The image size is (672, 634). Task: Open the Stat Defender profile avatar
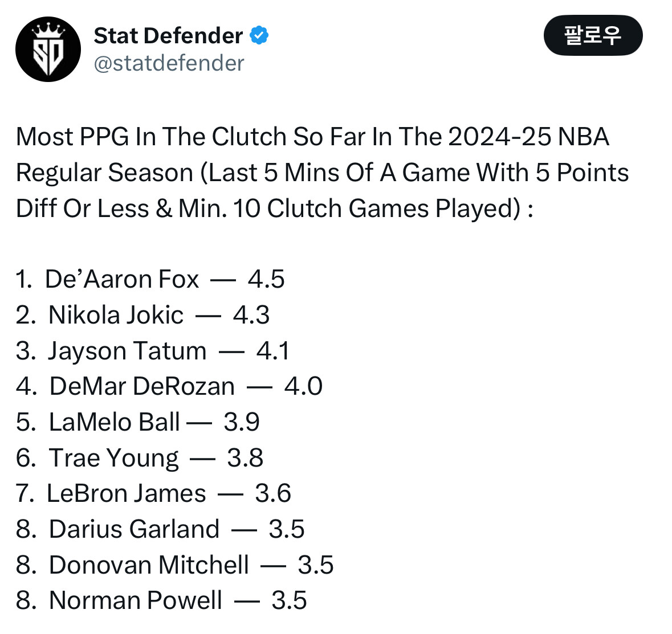tap(48, 49)
